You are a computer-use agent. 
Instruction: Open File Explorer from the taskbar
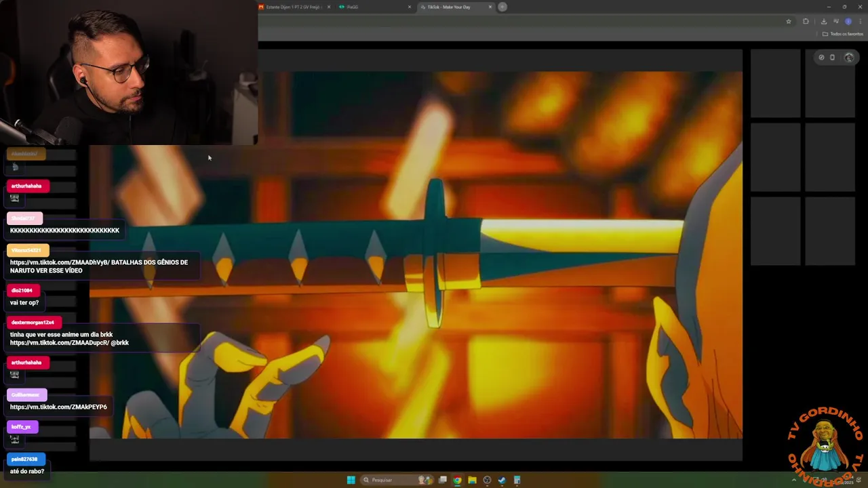[472, 480]
